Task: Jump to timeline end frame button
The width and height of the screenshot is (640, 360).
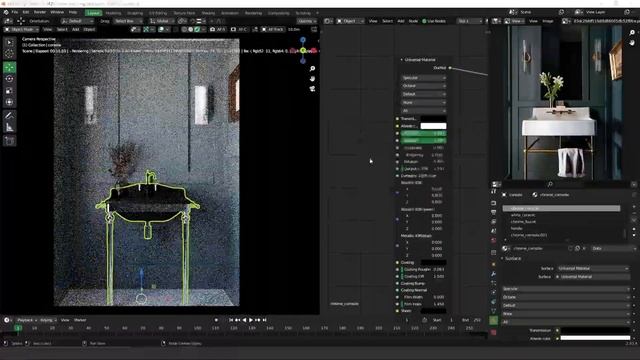Action: (x=264, y=320)
